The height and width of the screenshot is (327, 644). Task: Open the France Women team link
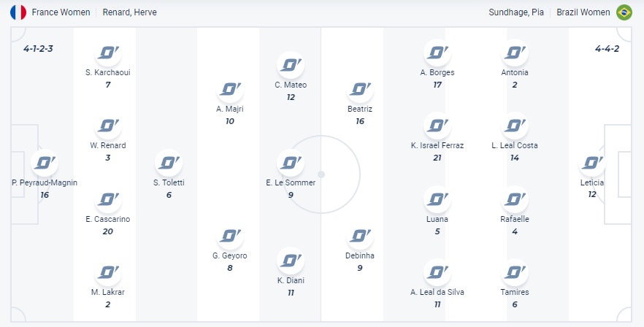click(x=61, y=12)
